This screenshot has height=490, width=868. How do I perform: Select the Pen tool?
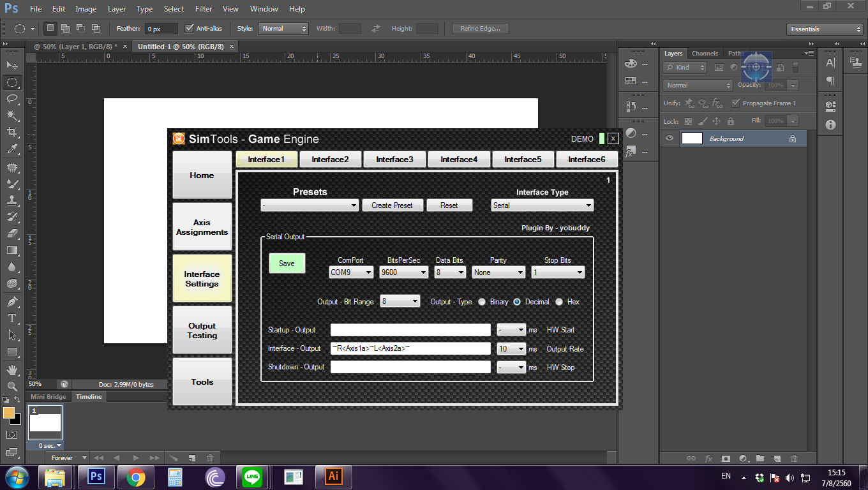pyautogui.click(x=12, y=301)
